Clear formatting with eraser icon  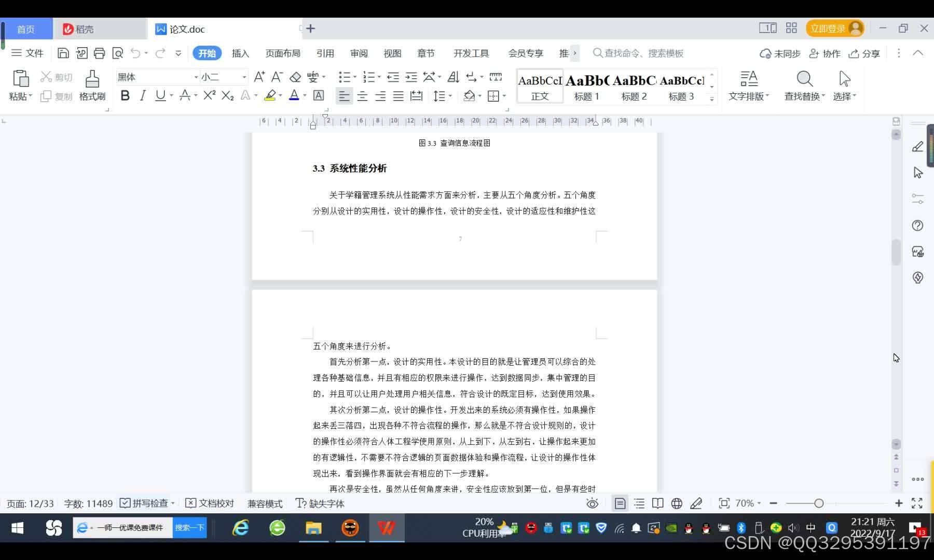click(x=295, y=77)
